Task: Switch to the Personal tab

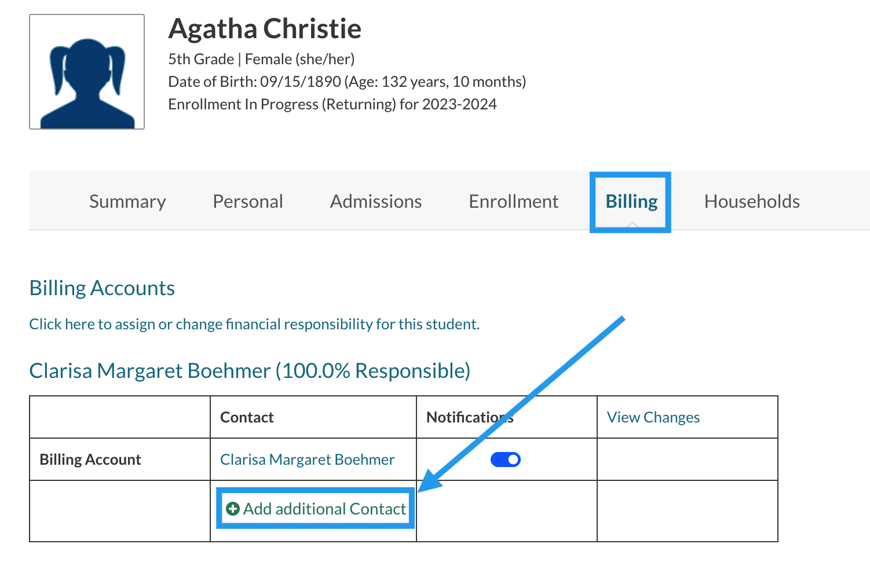Action: tap(248, 201)
